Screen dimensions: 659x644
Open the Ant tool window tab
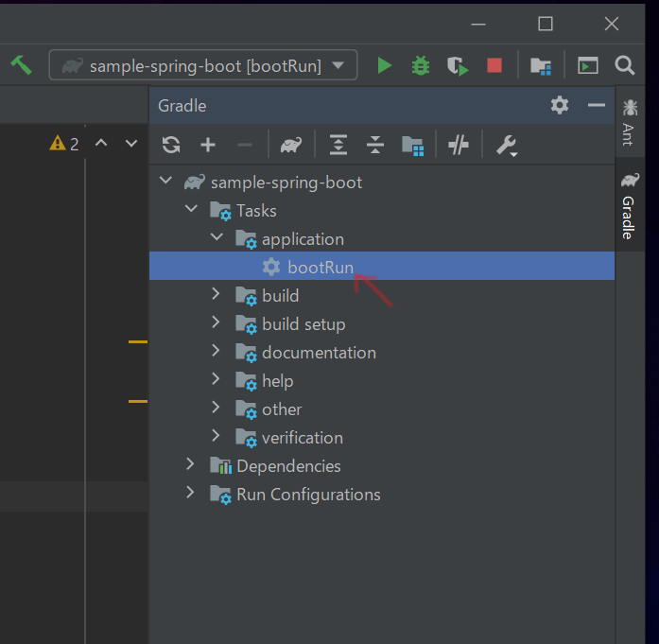point(630,122)
